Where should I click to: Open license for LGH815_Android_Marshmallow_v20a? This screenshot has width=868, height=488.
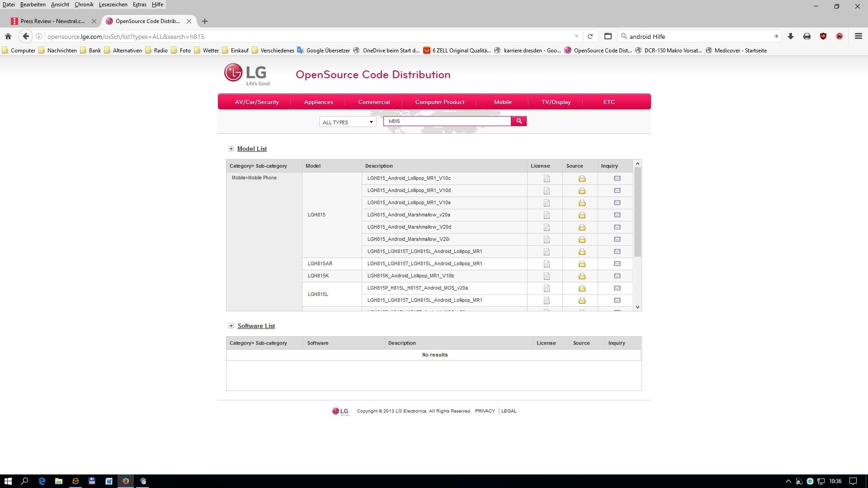pos(547,215)
